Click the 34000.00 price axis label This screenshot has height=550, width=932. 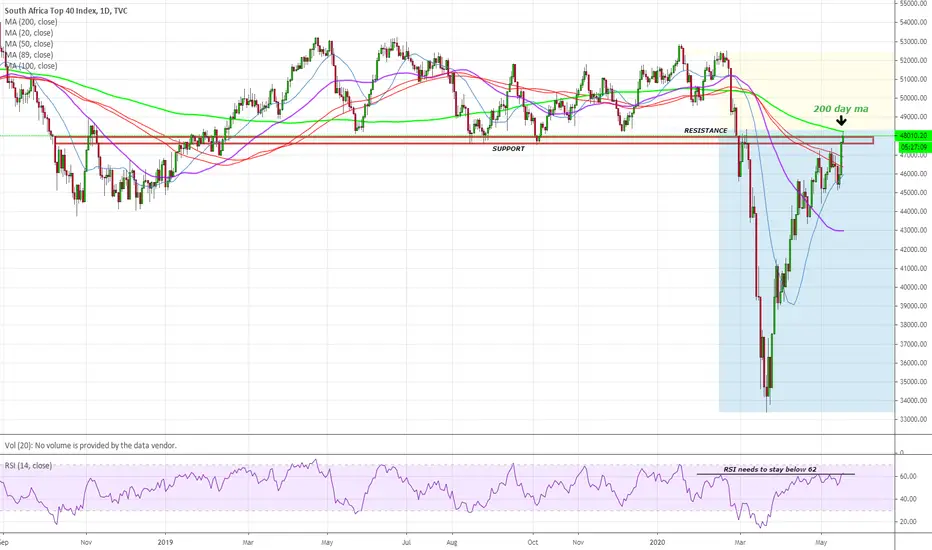coord(914,400)
